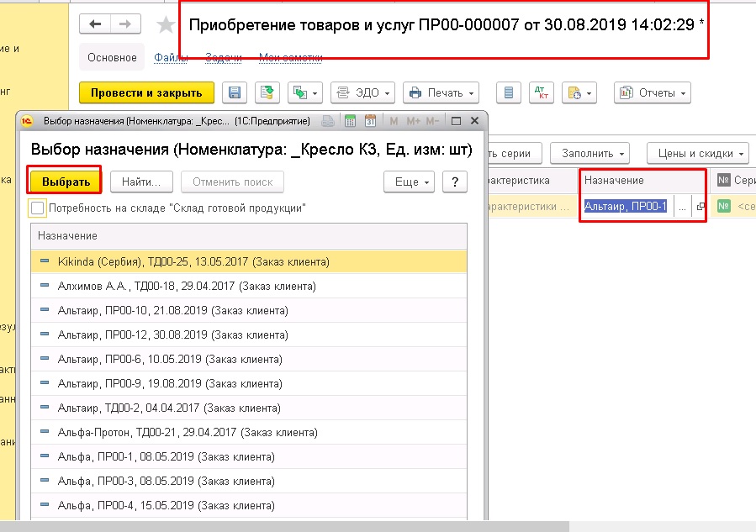Open calculator icon in dialog title bar
Screen dimensions: 756x532
[350, 121]
